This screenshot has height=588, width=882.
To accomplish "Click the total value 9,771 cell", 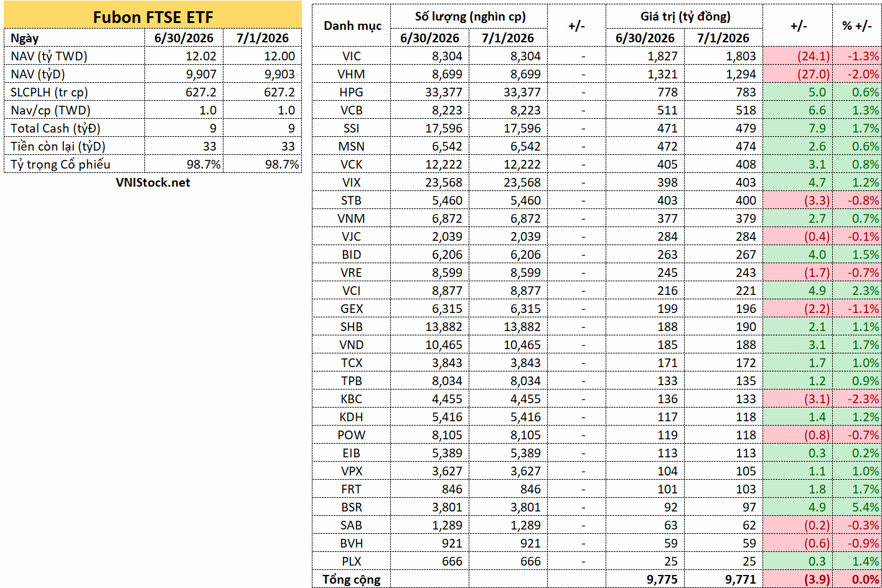I will [x=723, y=579].
